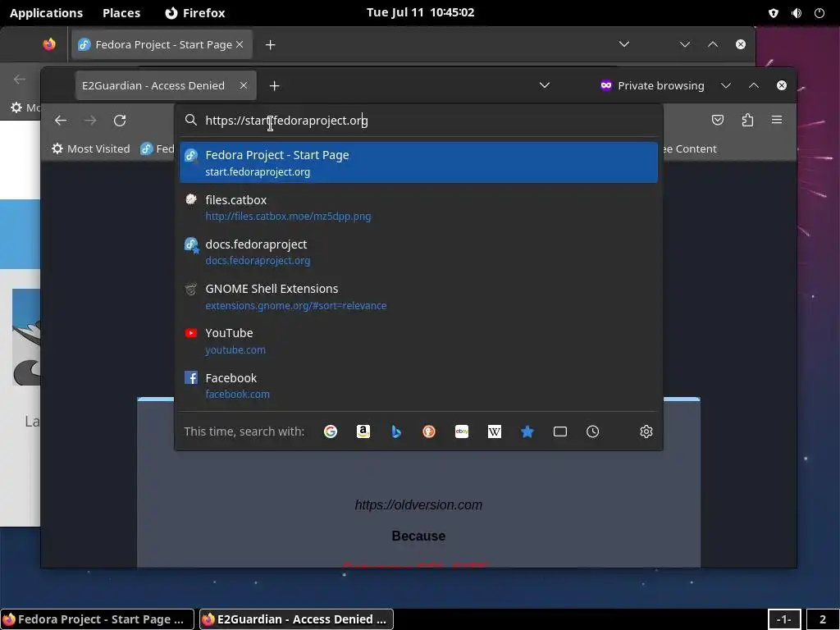Image resolution: width=840 pixels, height=630 pixels.
Task: Minimize the background Firefox window with the down chevron
Action: (685, 44)
